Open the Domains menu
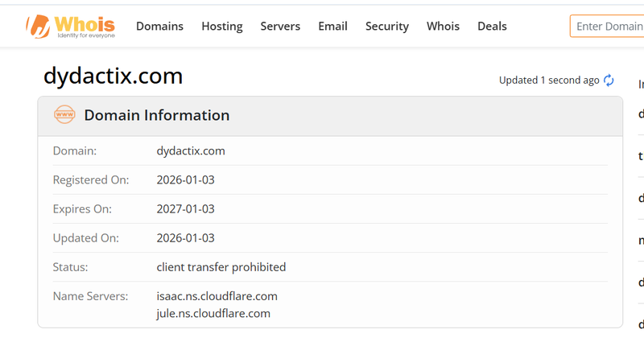The width and height of the screenshot is (644, 338). (159, 27)
